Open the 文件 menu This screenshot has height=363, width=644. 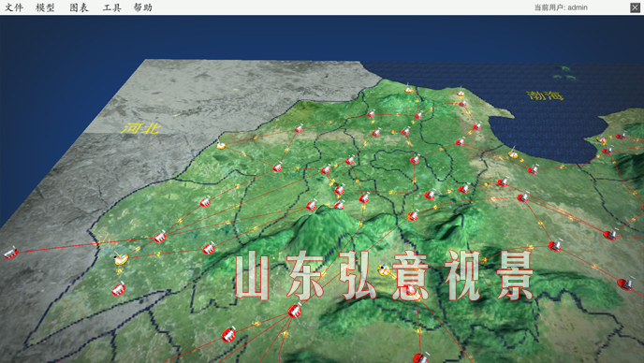coord(14,7)
